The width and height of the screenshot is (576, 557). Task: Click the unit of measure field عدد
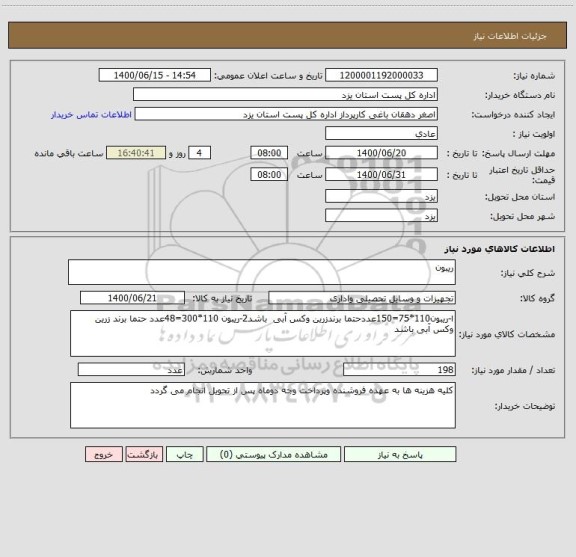131,370
